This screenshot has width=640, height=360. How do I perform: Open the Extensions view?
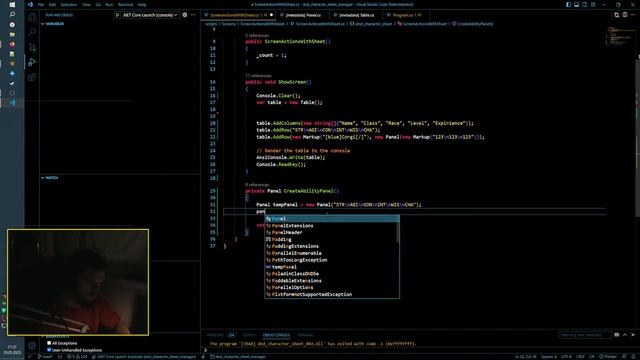coord(32,77)
